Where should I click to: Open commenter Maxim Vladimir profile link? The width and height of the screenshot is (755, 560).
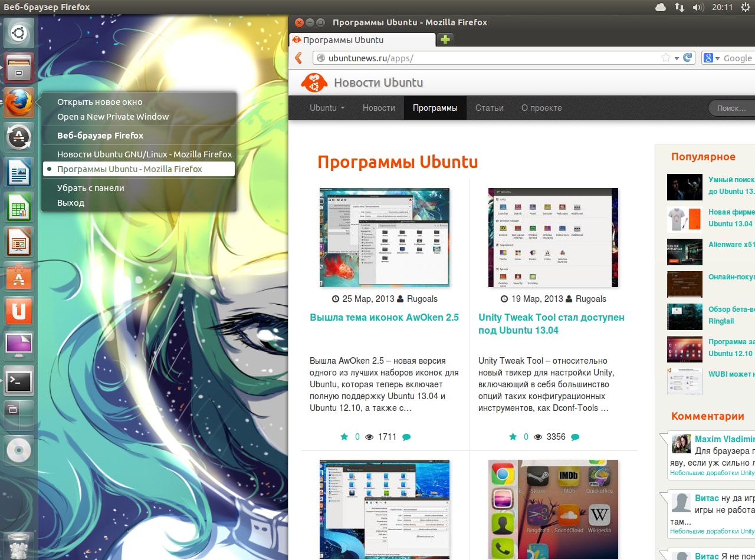pos(724,439)
